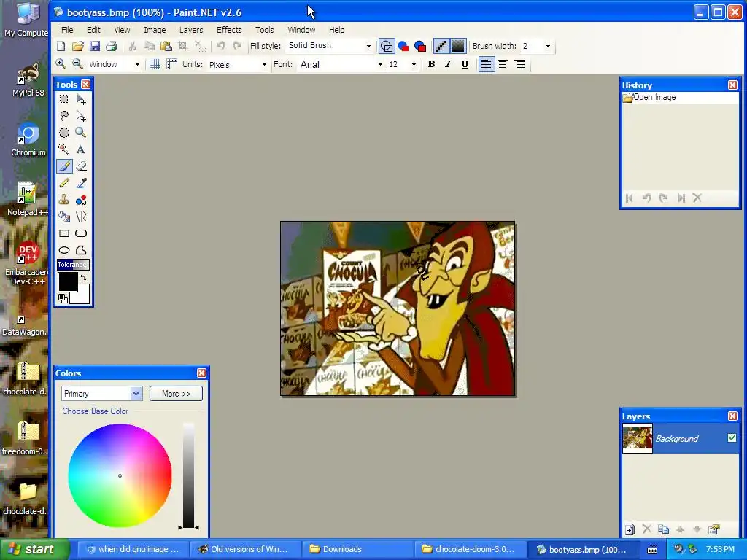This screenshot has width=747, height=560.
Task: Select the Recolor tool
Action: point(81,200)
